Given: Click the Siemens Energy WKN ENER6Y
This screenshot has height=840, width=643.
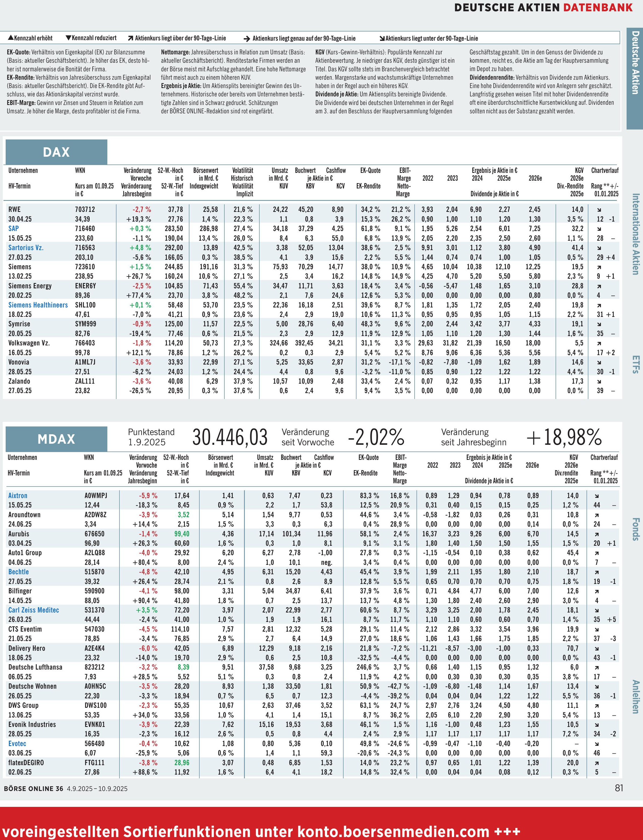Looking at the screenshot, I should click(85, 286).
